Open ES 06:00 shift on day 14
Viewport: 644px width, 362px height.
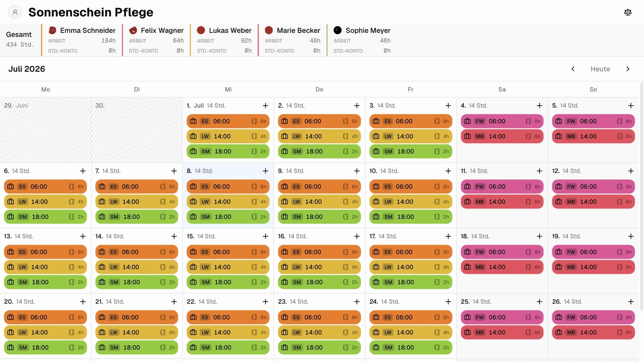click(x=137, y=252)
